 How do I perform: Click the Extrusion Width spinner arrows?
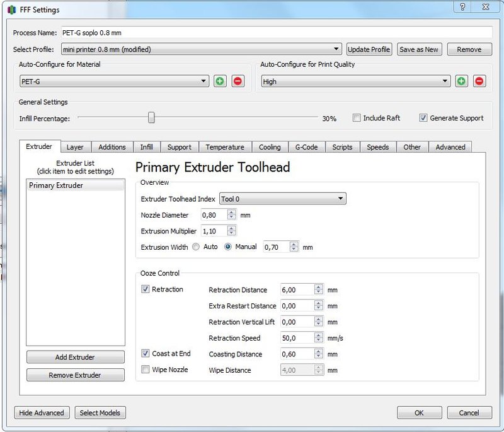(294, 247)
